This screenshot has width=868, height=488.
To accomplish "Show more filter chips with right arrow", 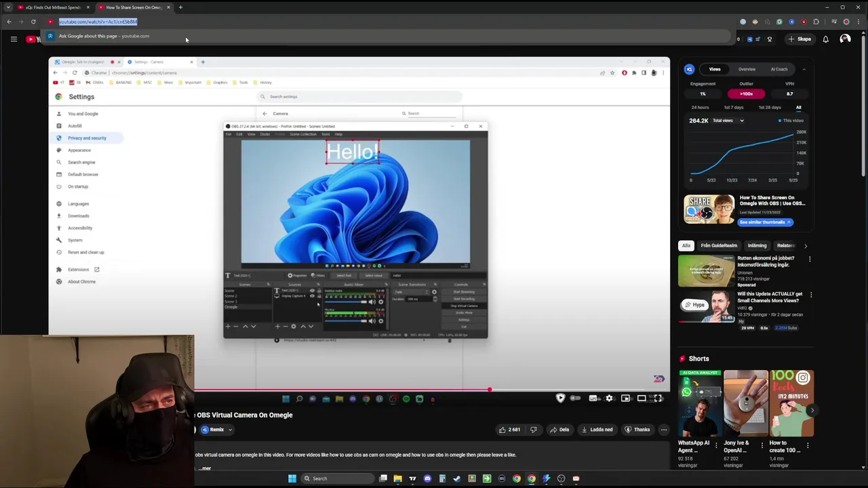I will (x=806, y=245).
